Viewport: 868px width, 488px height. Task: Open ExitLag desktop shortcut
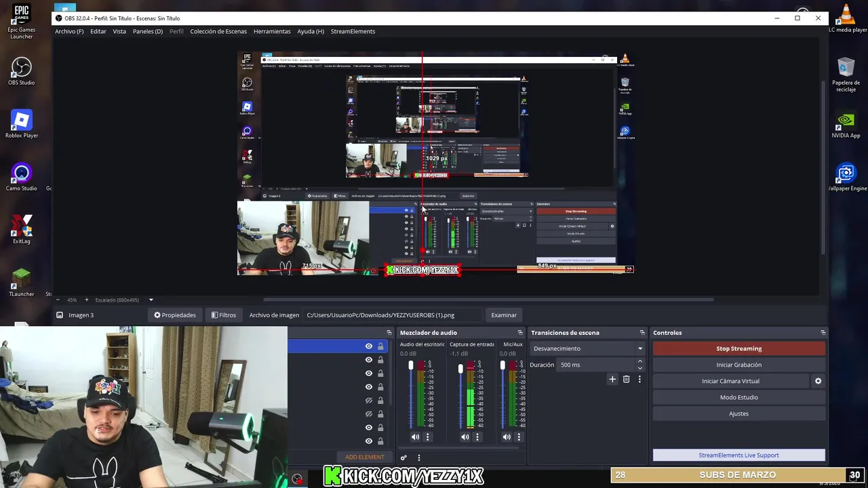pyautogui.click(x=22, y=230)
